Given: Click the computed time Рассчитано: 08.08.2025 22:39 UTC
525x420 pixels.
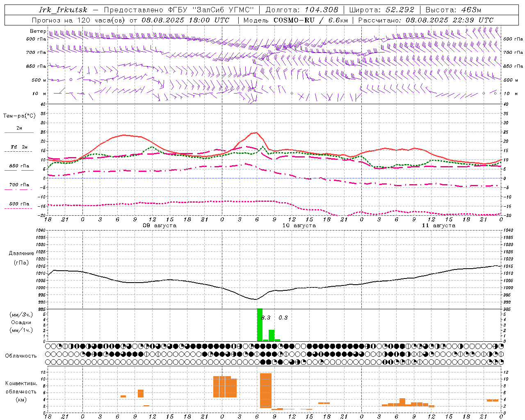Looking at the screenshot, I should pos(426,20).
